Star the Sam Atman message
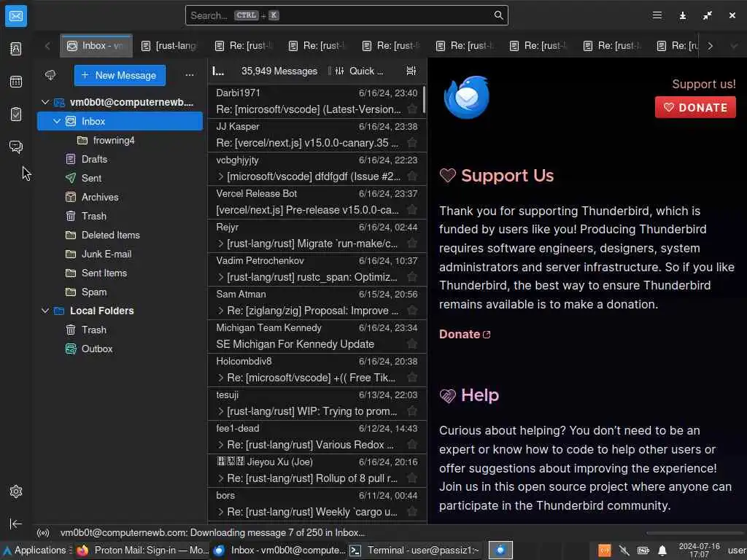The height and width of the screenshot is (560, 747). point(412,311)
